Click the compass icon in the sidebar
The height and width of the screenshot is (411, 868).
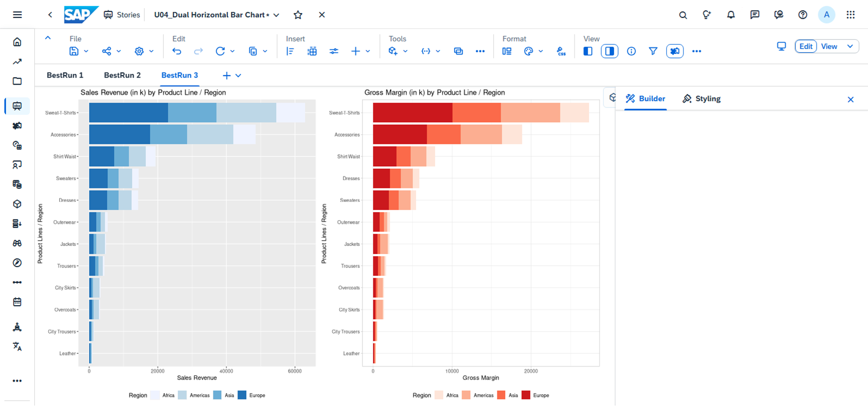[17, 263]
